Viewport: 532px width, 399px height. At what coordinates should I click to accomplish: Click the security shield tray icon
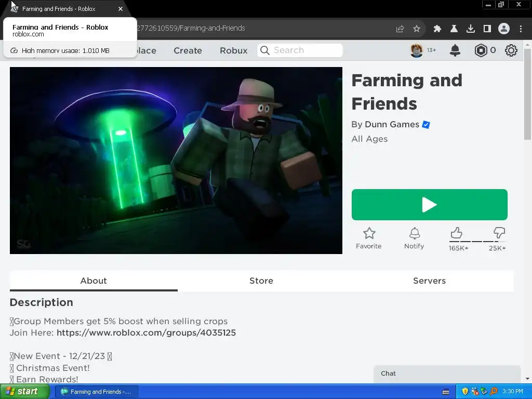coord(465,392)
